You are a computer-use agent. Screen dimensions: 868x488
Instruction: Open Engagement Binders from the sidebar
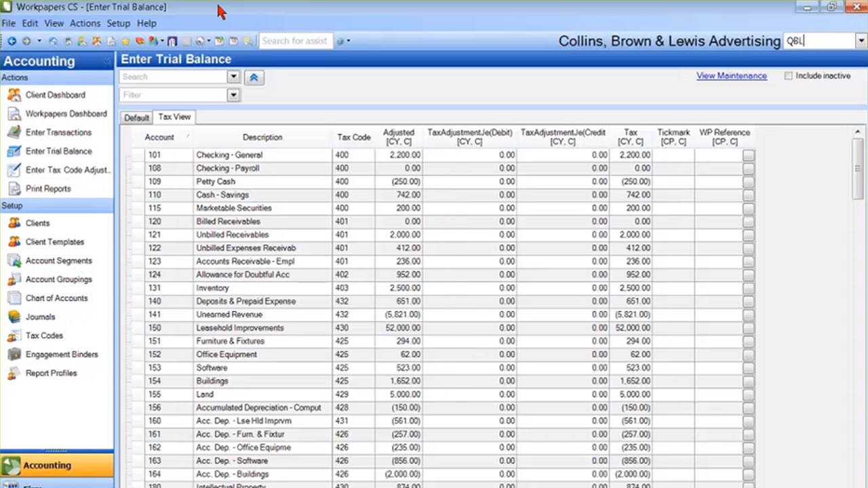click(x=62, y=354)
